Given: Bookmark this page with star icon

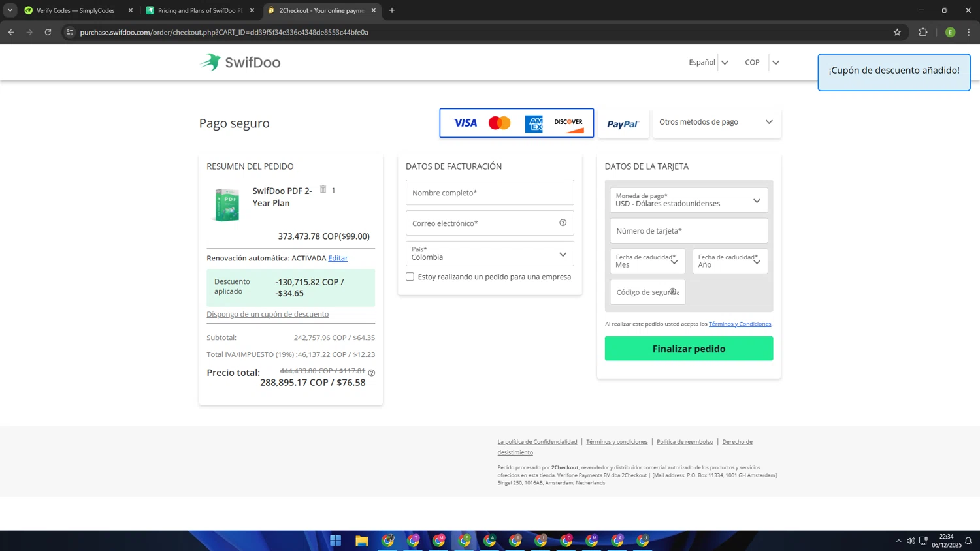Looking at the screenshot, I should (x=897, y=32).
